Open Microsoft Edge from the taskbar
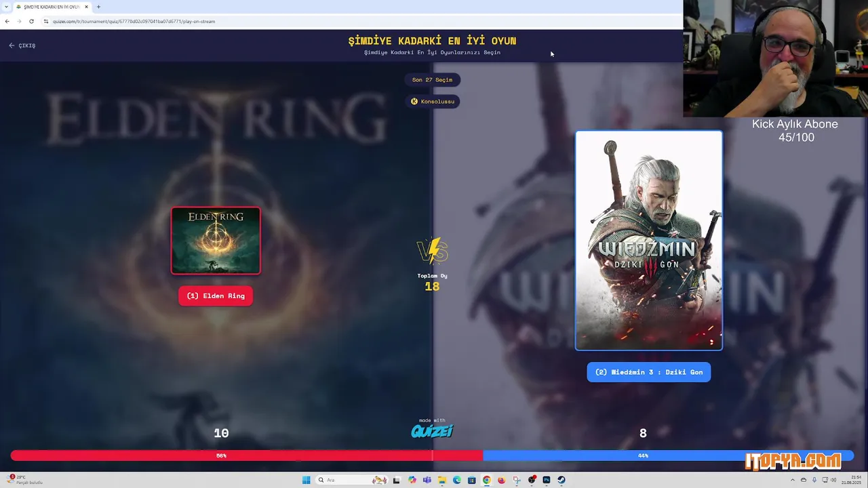Image resolution: width=868 pixels, height=488 pixels. (456, 480)
